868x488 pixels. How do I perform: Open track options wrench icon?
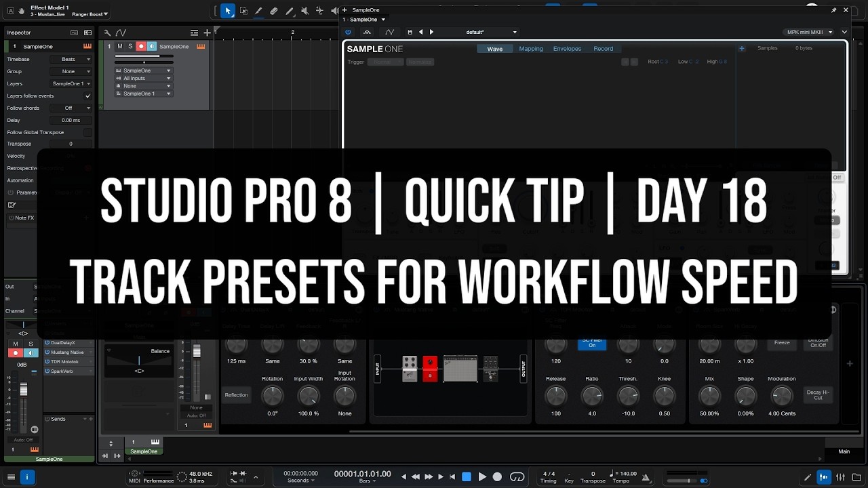click(107, 33)
